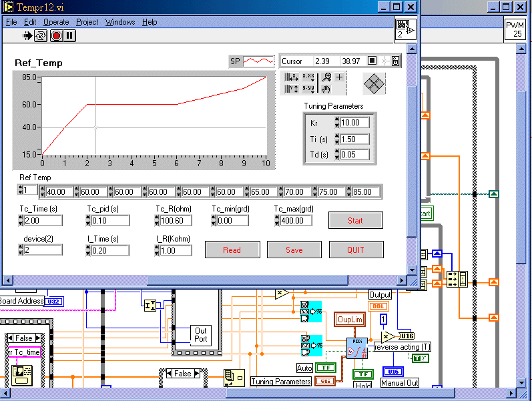Screen dimensions: 532x401
Task: Open the Help menu
Action: pyautogui.click(x=150, y=22)
